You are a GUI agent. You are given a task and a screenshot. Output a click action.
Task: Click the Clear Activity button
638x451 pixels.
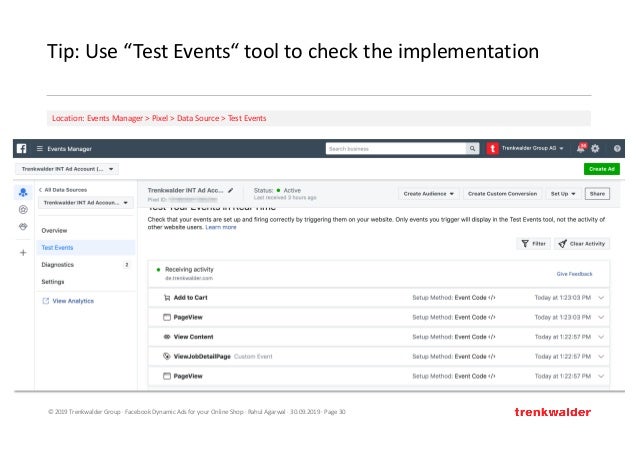coord(582,243)
